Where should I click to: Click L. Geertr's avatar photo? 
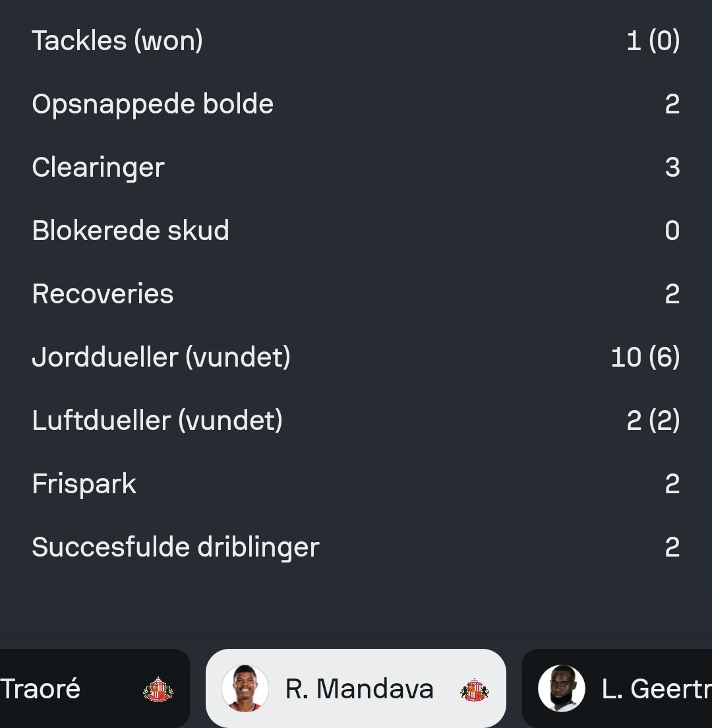tap(562, 688)
